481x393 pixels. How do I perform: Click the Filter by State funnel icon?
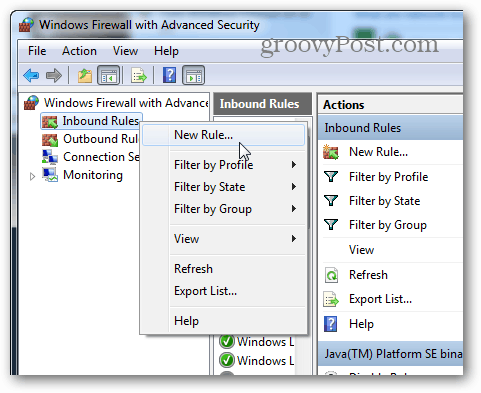coord(331,200)
